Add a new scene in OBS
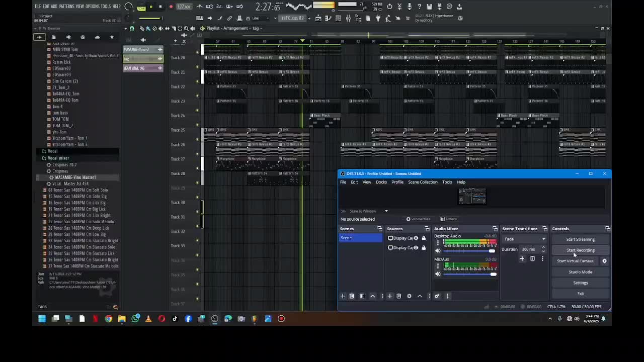The width and height of the screenshot is (644, 362). point(343,296)
